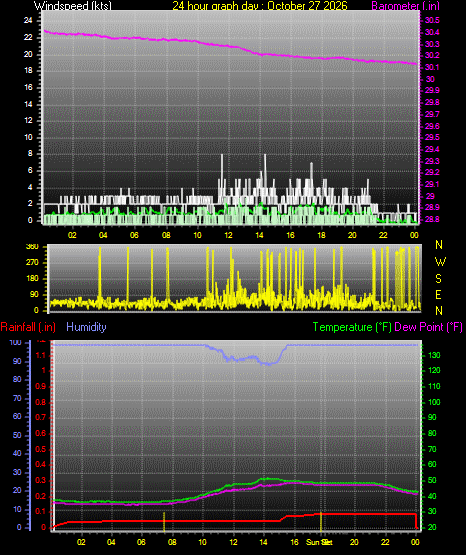The width and height of the screenshot is (466, 555).
Task: Click 12 on the top graph time axis
Action: tap(228, 235)
